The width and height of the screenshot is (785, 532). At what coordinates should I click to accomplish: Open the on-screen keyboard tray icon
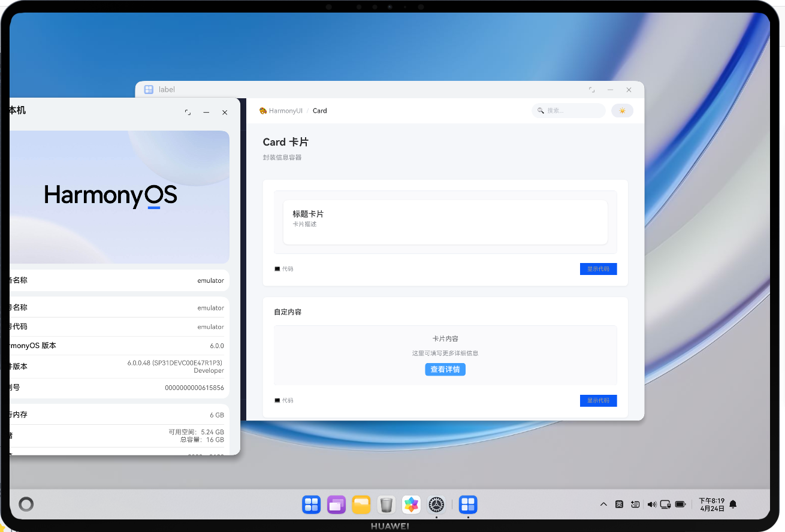click(x=635, y=504)
